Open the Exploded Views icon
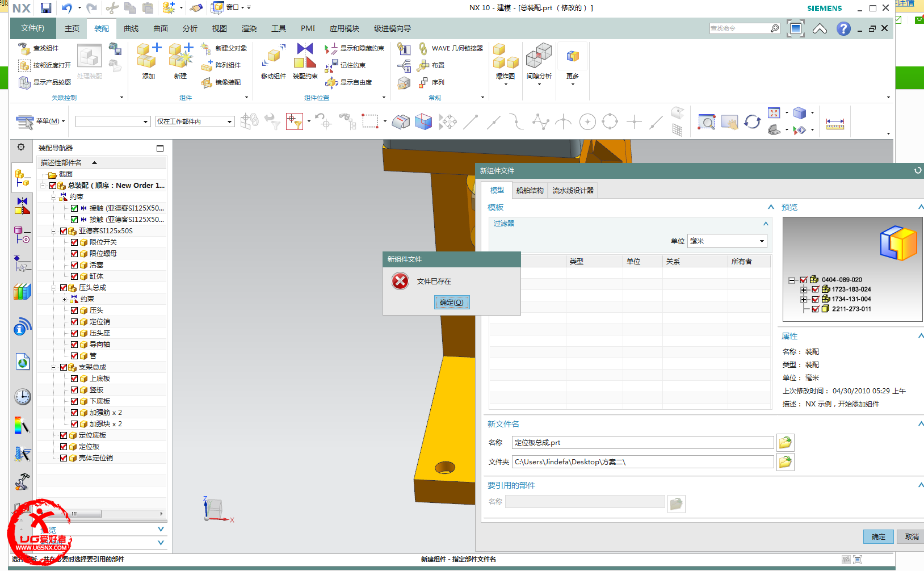 click(506, 56)
